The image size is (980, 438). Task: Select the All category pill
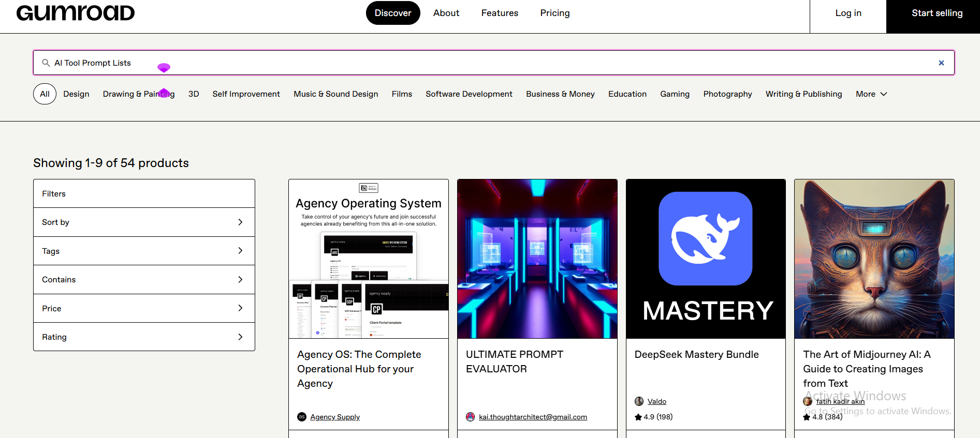pos(45,94)
